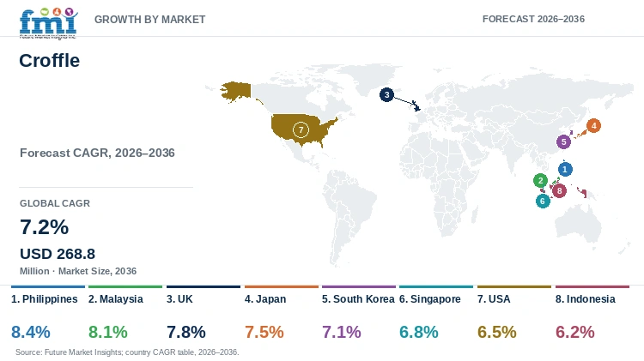Click the 7.2% global CAGR figure
The image size is (644, 361).
(x=45, y=227)
